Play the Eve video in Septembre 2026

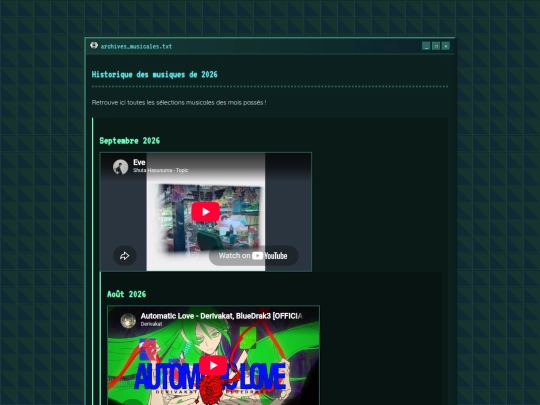[x=206, y=212]
